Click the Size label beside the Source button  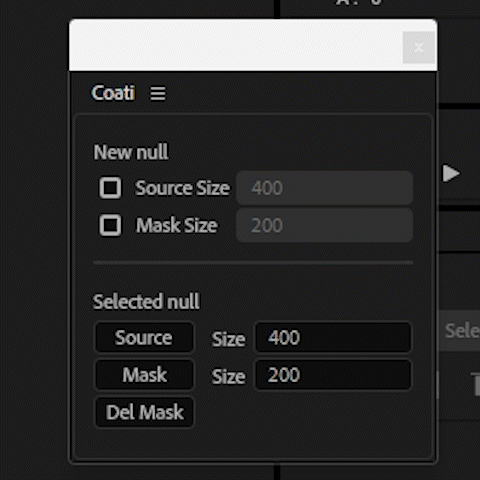[x=228, y=339]
